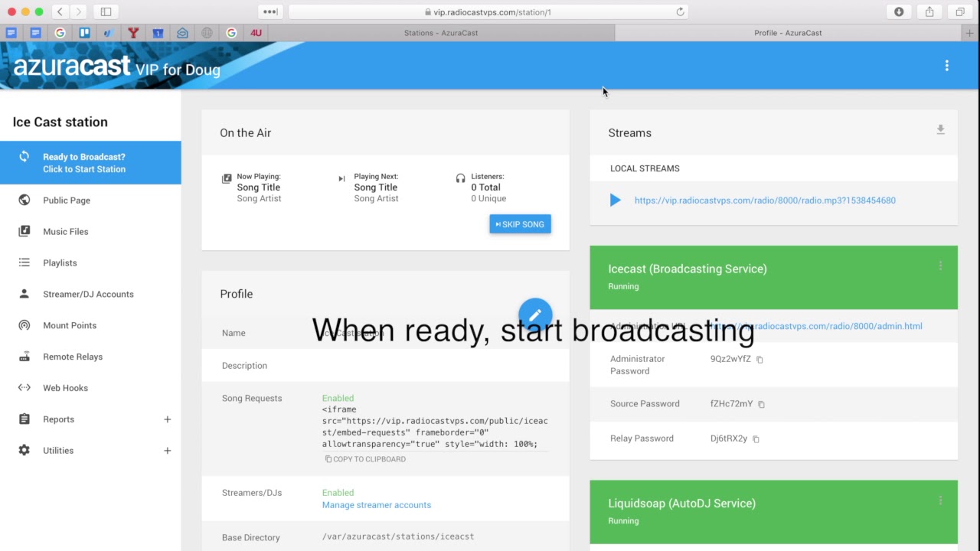Click Skip Song button
The height and width of the screenshot is (551, 980).
(x=520, y=224)
